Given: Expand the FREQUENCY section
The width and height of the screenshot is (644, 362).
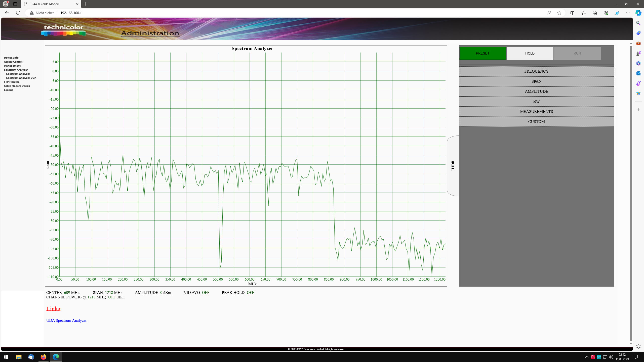Looking at the screenshot, I should tap(536, 71).
